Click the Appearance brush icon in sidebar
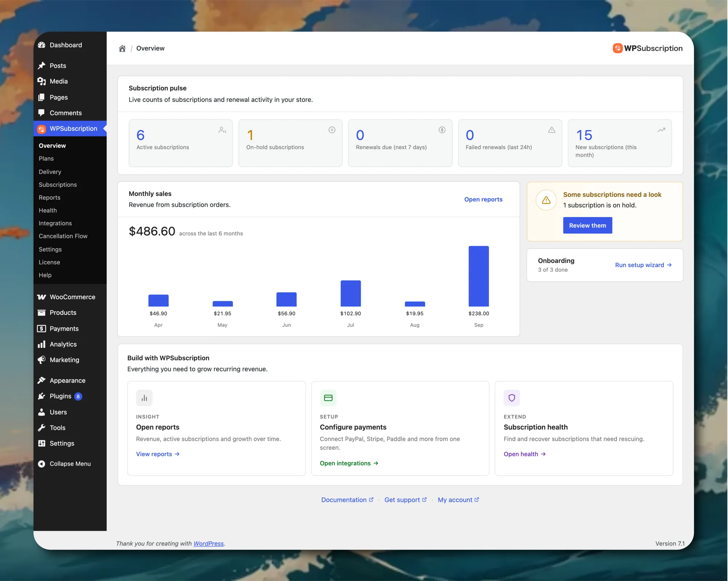This screenshot has height=581, width=728. (41, 380)
